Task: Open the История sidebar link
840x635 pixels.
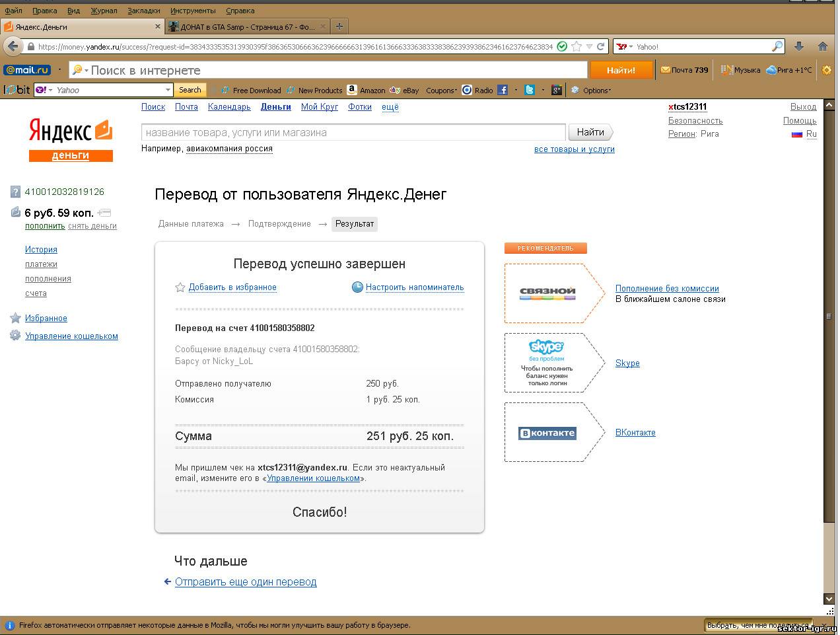Action: tap(41, 250)
